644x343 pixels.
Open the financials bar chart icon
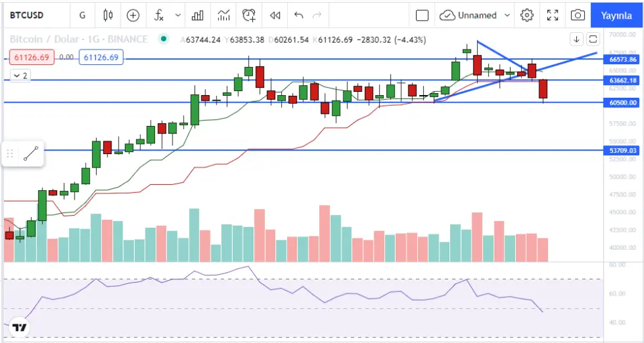coord(198,15)
